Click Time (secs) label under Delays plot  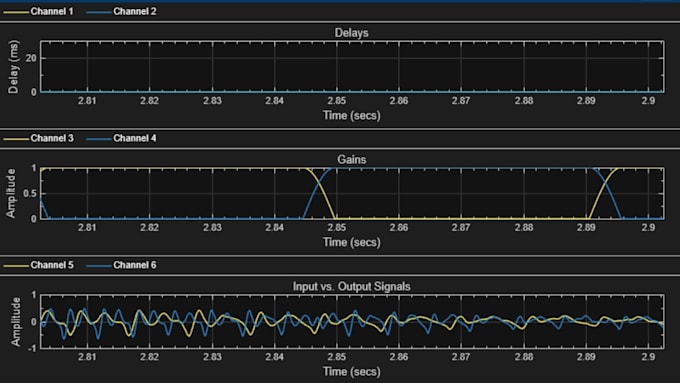pyautogui.click(x=352, y=115)
